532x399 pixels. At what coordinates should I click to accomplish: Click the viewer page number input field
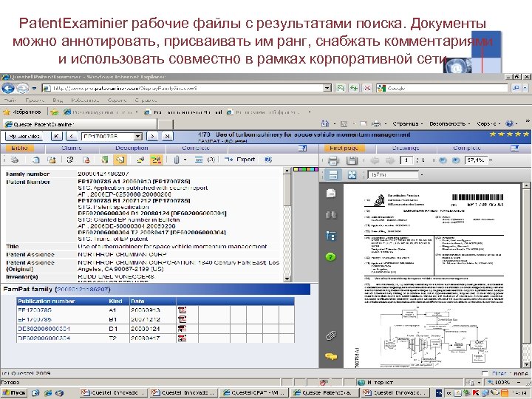click(406, 160)
